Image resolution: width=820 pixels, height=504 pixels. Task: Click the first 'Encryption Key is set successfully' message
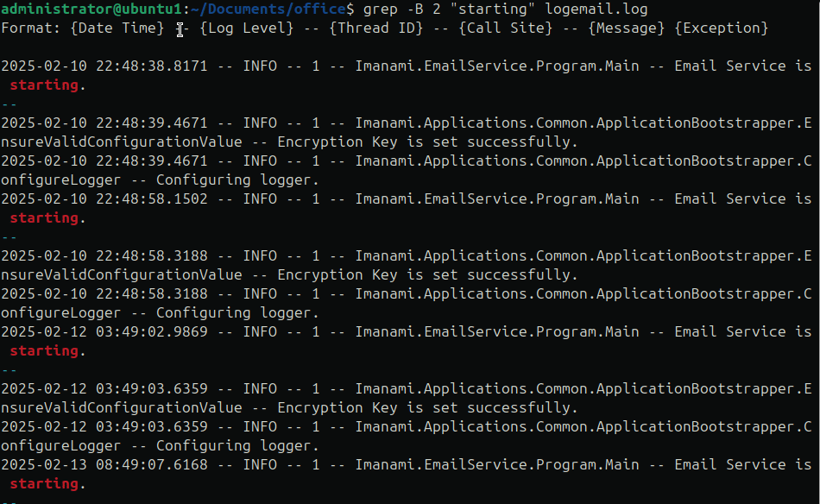[427, 142]
